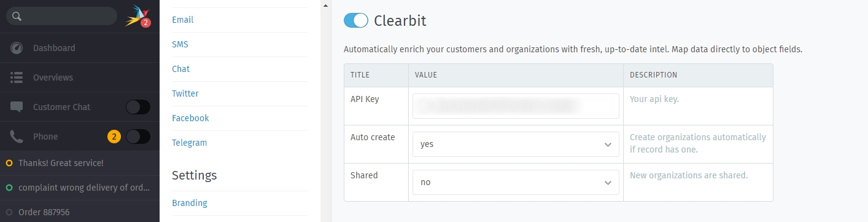
Task: Click the API Key input field
Action: pos(516,106)
